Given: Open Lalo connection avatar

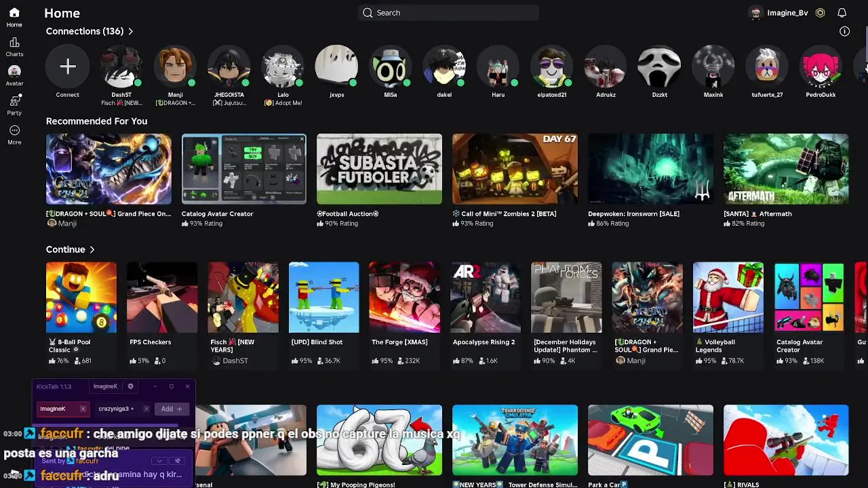Looking at the screenshot, I should point(283,66).
